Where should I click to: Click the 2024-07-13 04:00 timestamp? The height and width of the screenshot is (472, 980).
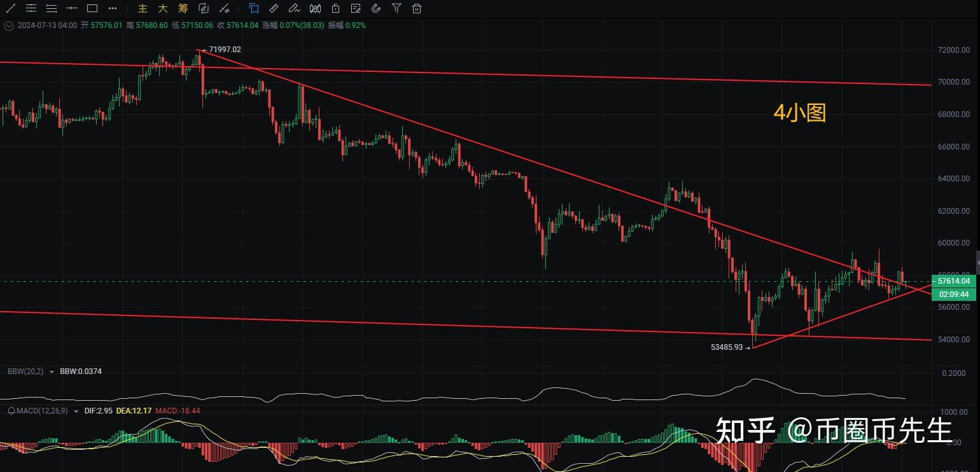(x=48, y=25)
